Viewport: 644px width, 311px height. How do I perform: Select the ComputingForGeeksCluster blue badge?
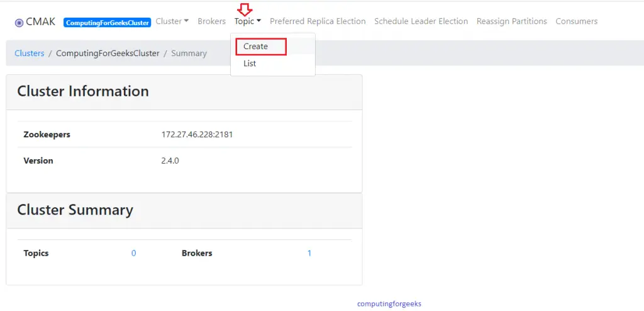[x=107, y=23]
